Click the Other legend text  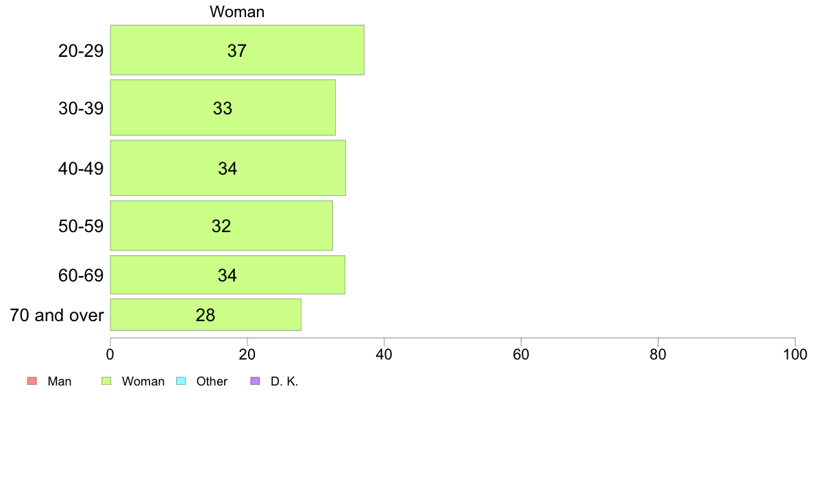(x=212, y=381)
